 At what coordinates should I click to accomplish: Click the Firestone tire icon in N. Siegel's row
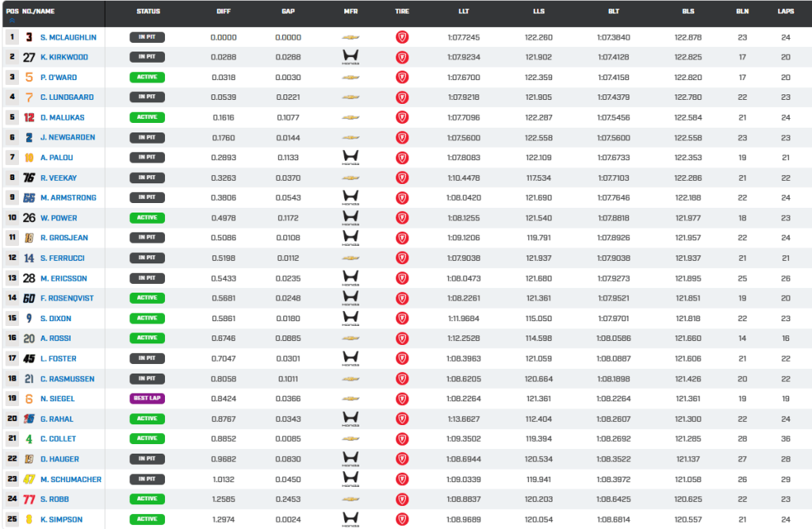(402, 399)
